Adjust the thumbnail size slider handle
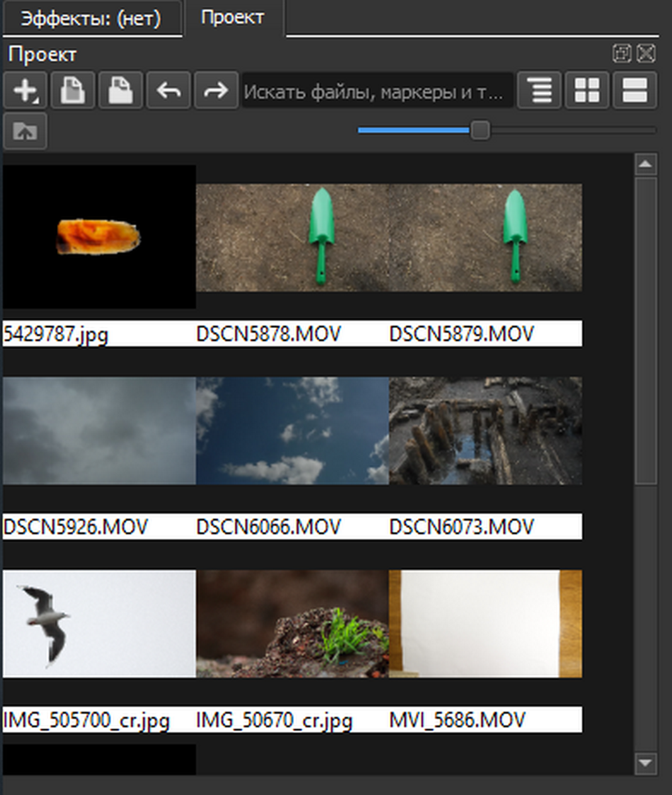 (x=480, y=130)
